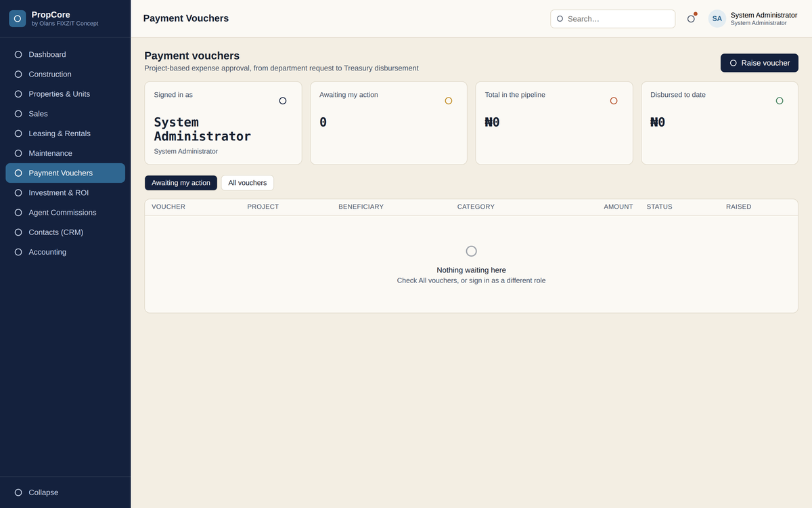Click the icon on Signed in as card
This screenshot has height=508, width=812.
point(283,101)
